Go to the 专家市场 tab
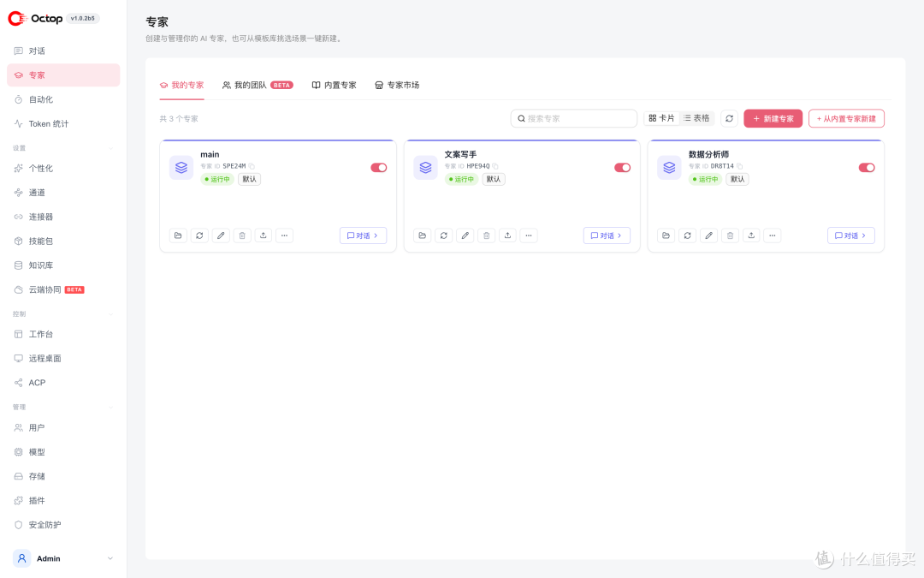The height and width of the screenshot is (578, 924). pos(397,85)
